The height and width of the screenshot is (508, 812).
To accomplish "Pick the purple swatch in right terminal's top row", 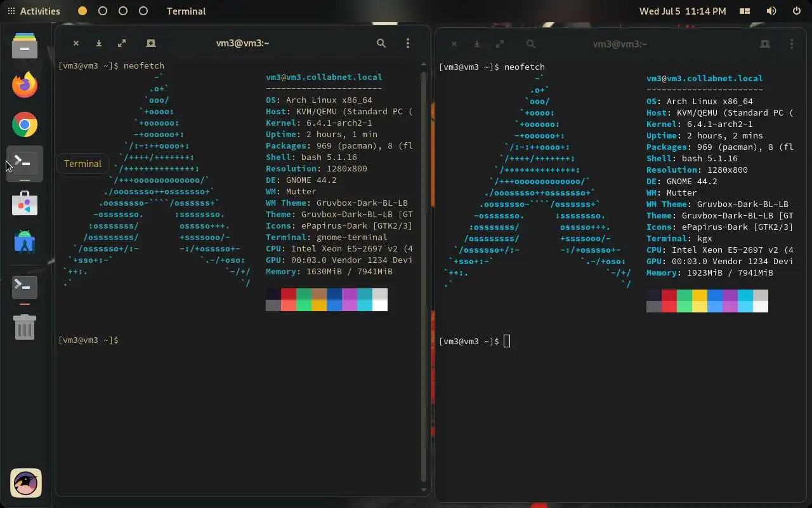I will (730, 295).
